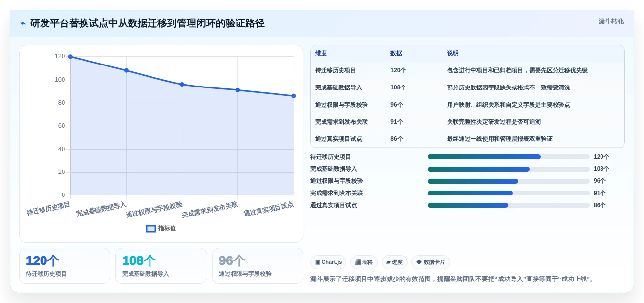The height and width of the screenshot is (303, 644).
Task: Open the 120个 待迁移历史项目 stat card
Action: pyautogui.click(x=64, y=266)
